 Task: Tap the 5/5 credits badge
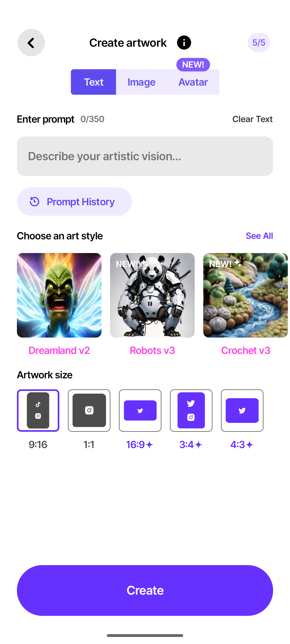[259, 43]
